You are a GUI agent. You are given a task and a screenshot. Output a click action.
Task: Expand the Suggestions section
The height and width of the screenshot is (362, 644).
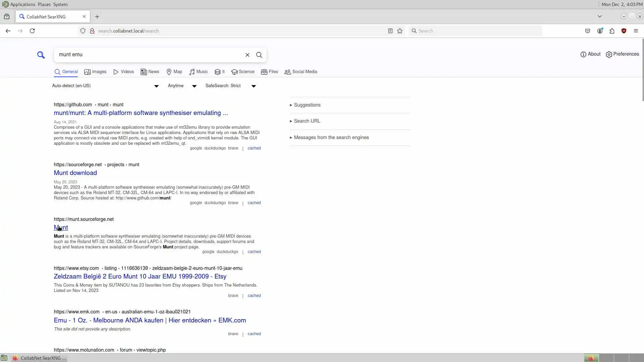pos(307,105)
